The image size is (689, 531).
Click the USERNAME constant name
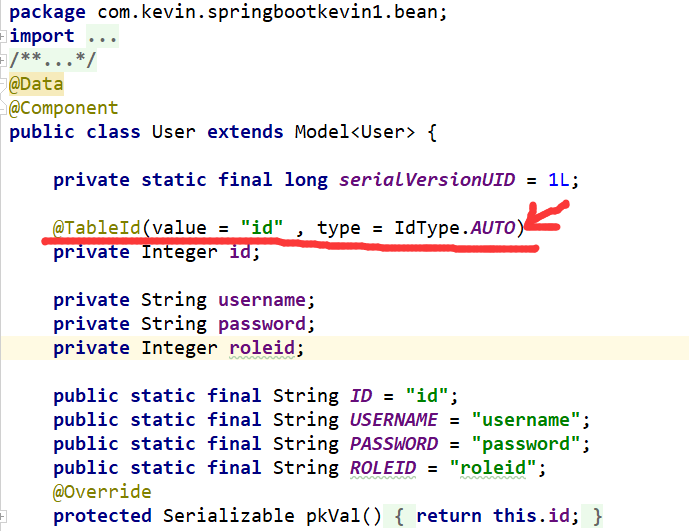click(x=394, y=420)
